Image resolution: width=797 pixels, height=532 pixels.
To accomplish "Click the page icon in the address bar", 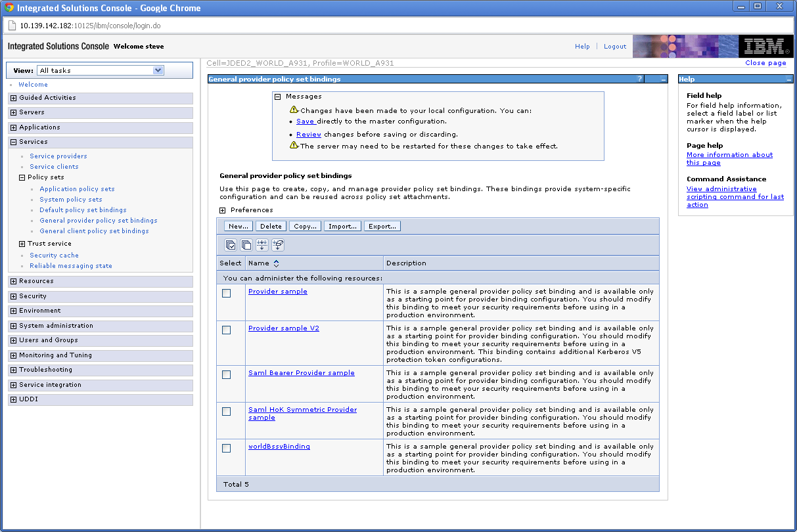I will click(12, 26).
